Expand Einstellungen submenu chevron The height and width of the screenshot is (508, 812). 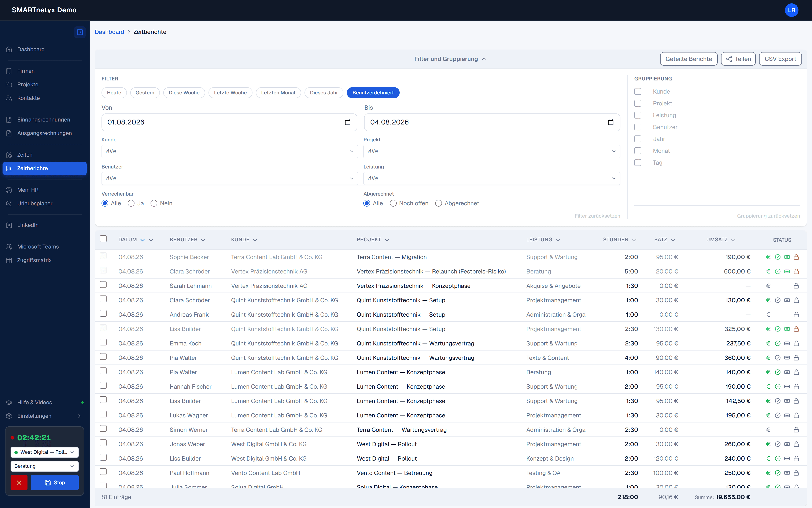tap(79, 416)
